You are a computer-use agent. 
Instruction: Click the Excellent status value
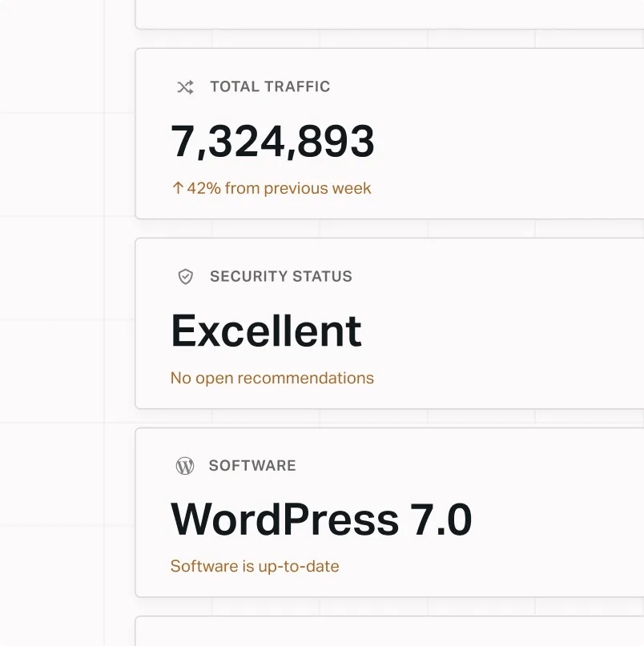click(267, 331)
